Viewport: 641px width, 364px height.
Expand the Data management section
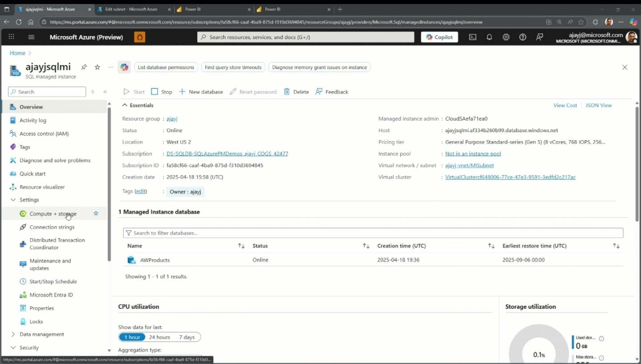(42, 334)
